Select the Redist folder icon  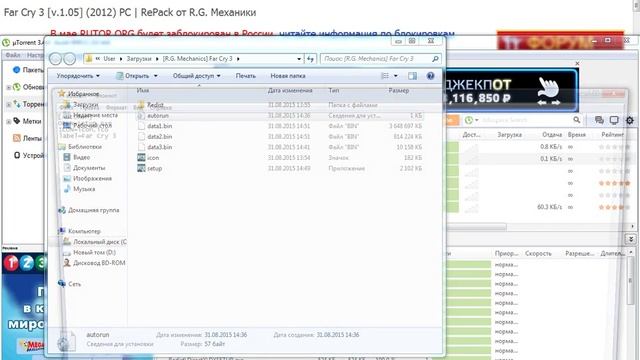pyautogui.click(x=141, y=105)
